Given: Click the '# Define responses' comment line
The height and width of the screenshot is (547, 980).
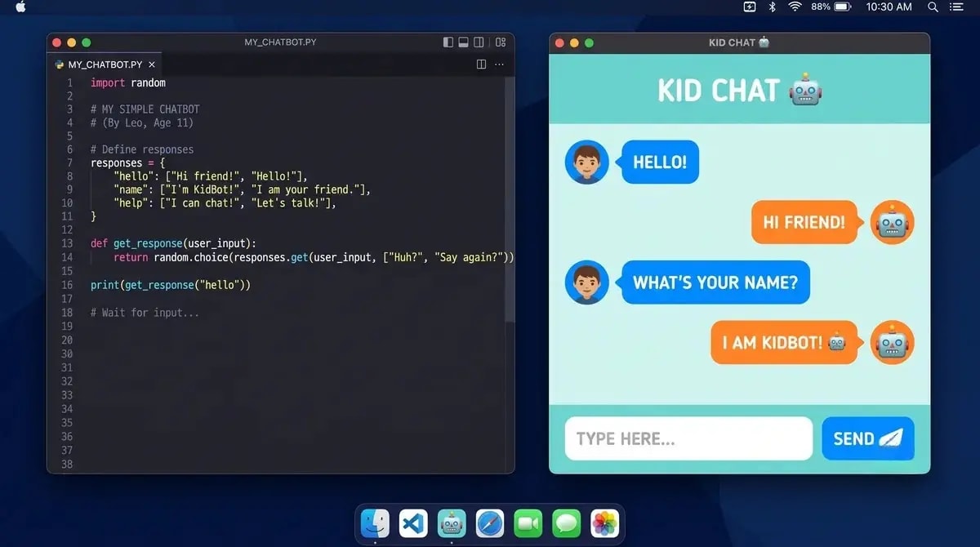Looking at the screenshot, I should (x=142, y=149).
